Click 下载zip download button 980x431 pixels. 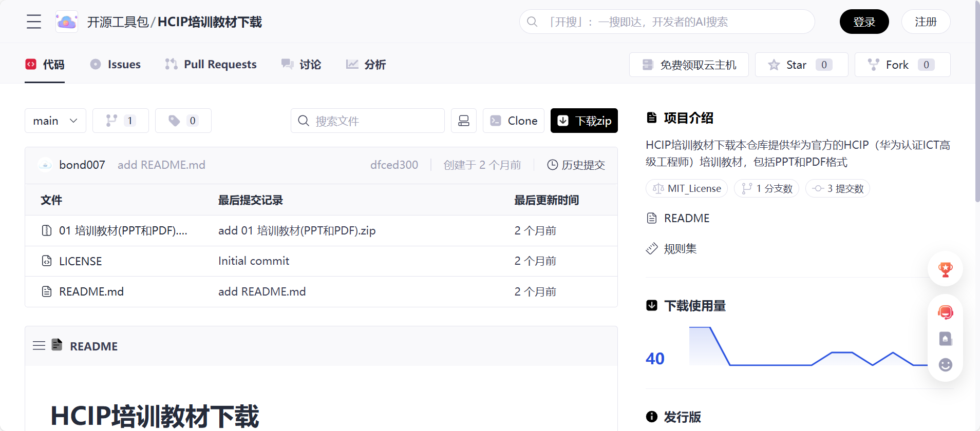pos(584,121)
